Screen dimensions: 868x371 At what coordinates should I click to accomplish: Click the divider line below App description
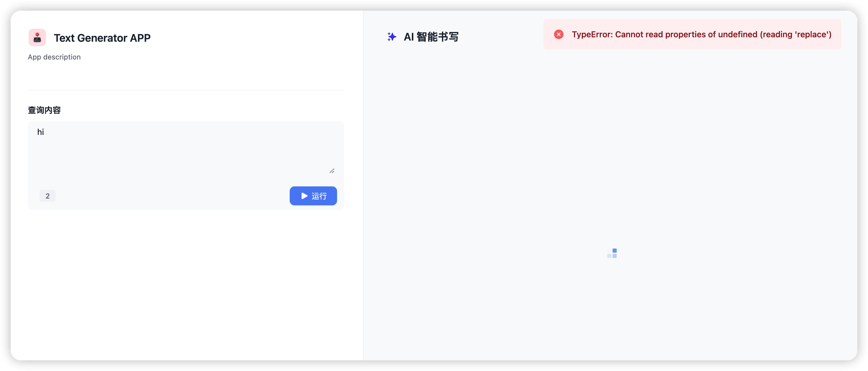186,90
